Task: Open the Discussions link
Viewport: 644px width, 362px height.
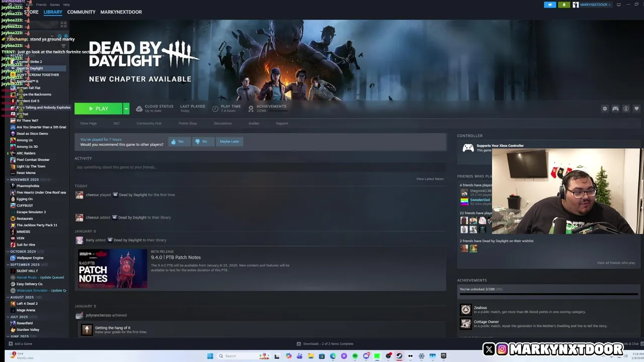Action: tap(222, 123)
